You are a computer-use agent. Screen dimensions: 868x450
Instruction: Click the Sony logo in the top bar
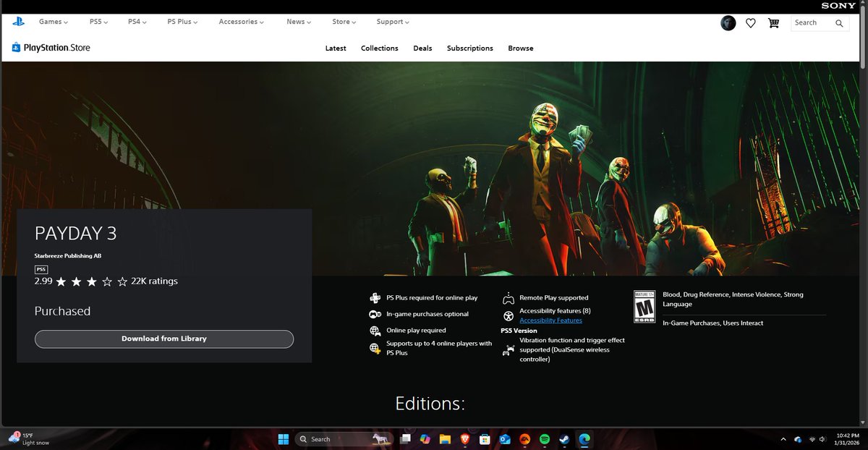[x=838, y=6]
